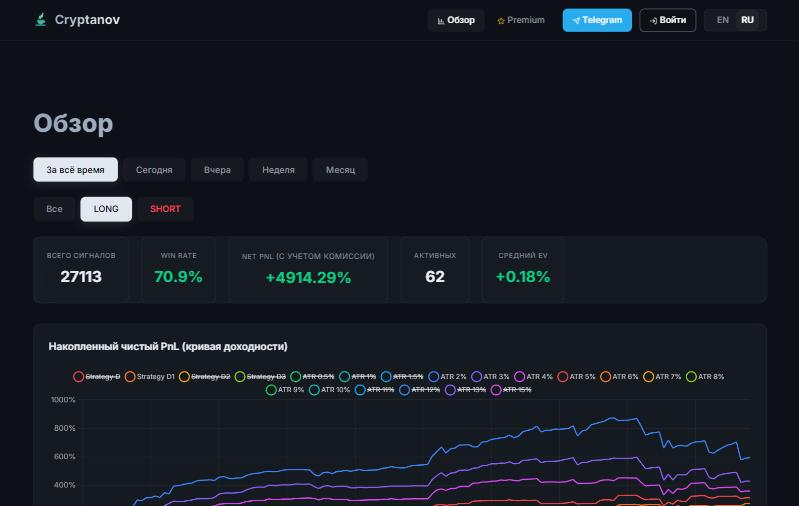Click the 400% y-axis label

(x=65, y=485)
